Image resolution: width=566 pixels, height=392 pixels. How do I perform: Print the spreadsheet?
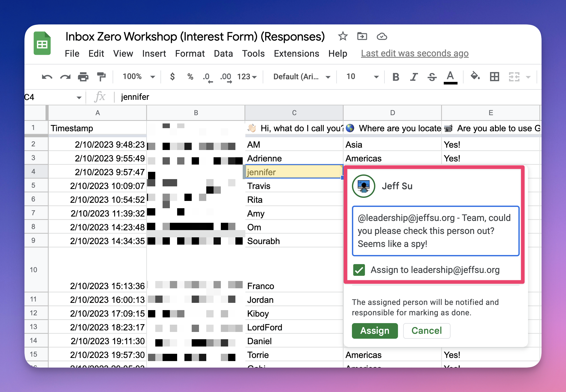coord(83,77)
